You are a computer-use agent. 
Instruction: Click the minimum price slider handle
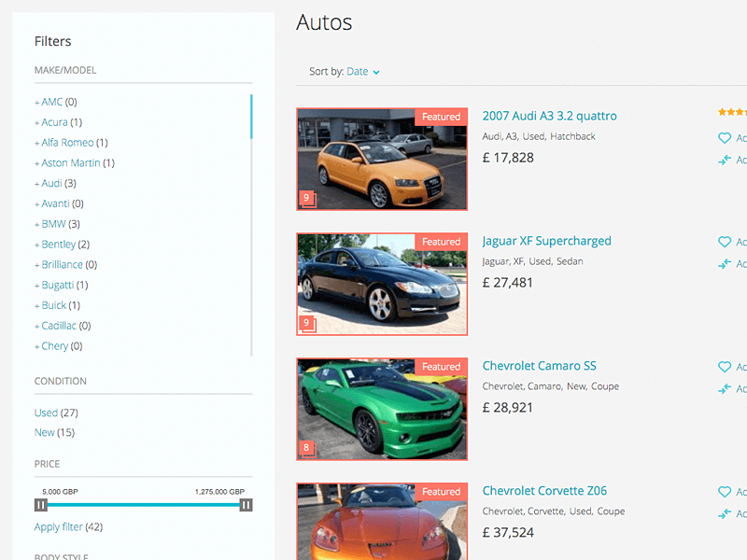point(41,505)
